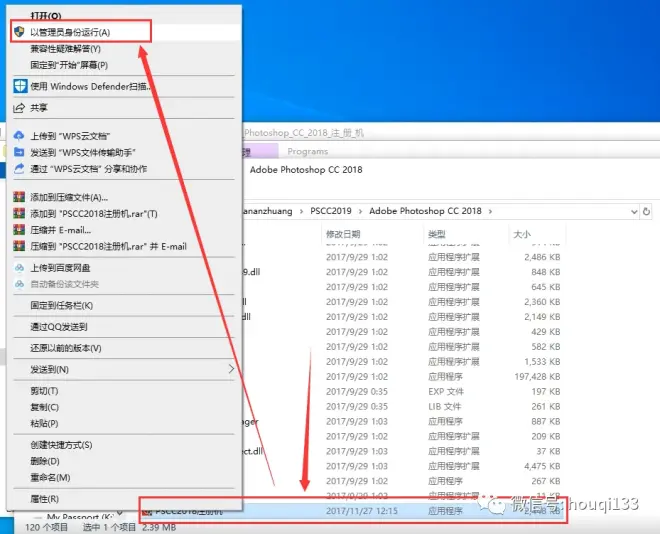Viewport: 660px width, 534px height.
Task: Click the 4,475 KB size cell
Action: 542,466
